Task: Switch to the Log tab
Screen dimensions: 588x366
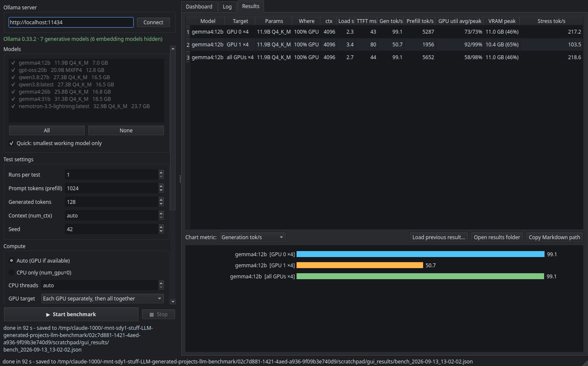Action: (227, 6)
